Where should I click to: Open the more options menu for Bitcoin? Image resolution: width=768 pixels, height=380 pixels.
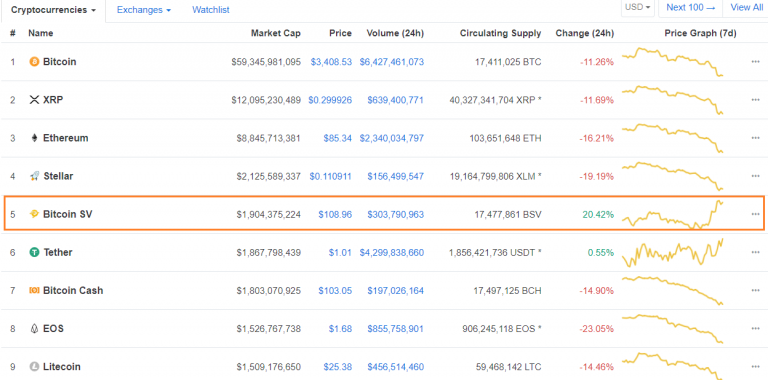coord(755,62)
